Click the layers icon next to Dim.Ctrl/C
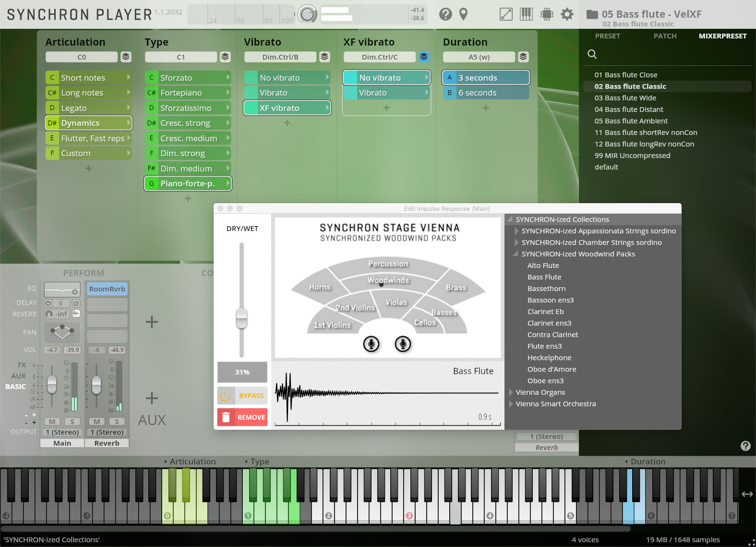Viewport: 756px width, 547px height. (424, 57)
